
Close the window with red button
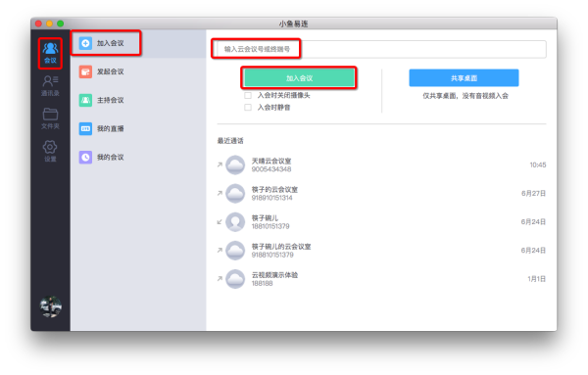[x=38, y=23]
